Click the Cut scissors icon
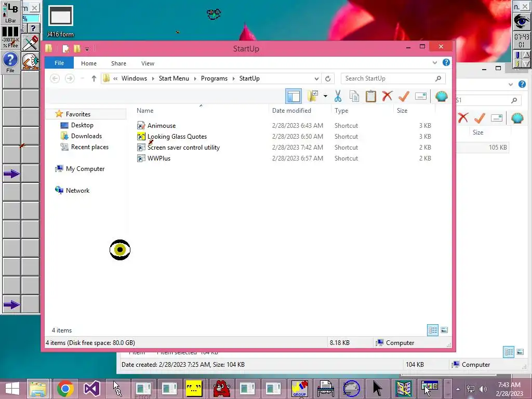Image resolution: width=532 pixels, height=399 pixels. point(338,96)
